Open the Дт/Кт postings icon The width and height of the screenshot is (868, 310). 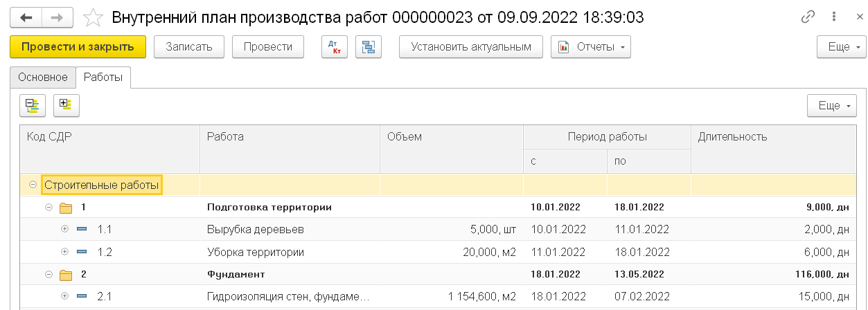click(335, 47)
